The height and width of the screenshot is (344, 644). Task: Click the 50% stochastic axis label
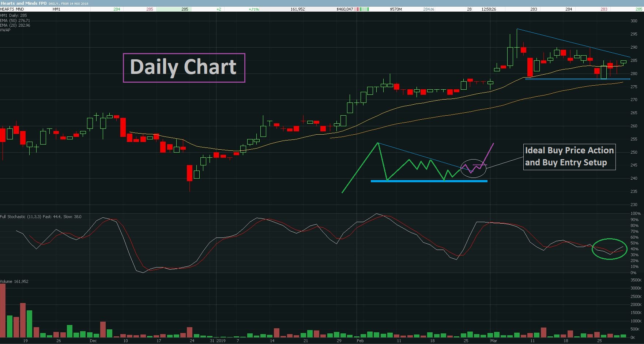635,243
